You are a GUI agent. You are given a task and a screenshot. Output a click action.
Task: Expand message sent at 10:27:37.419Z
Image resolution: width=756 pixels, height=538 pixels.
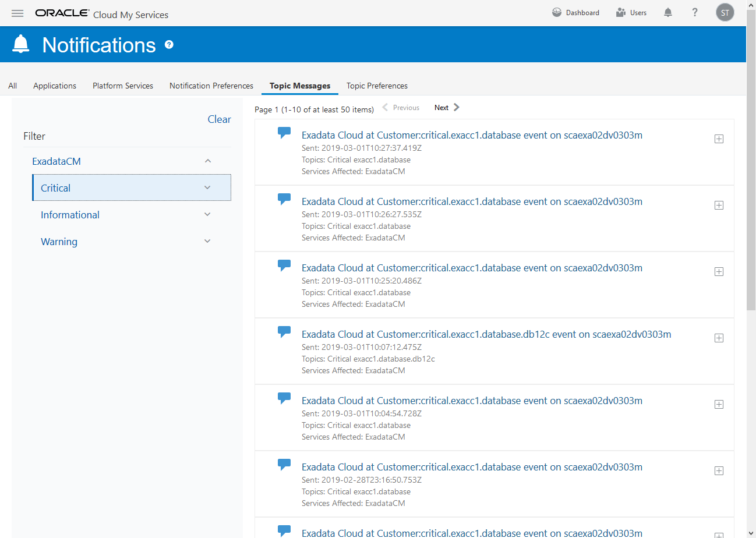pyautogui.click(x=719, y=139)
